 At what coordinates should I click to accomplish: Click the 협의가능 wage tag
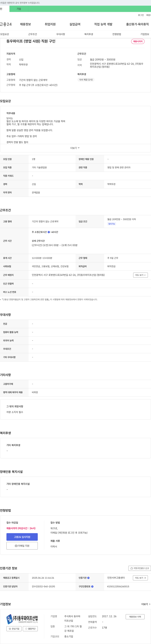coord(112,224)
